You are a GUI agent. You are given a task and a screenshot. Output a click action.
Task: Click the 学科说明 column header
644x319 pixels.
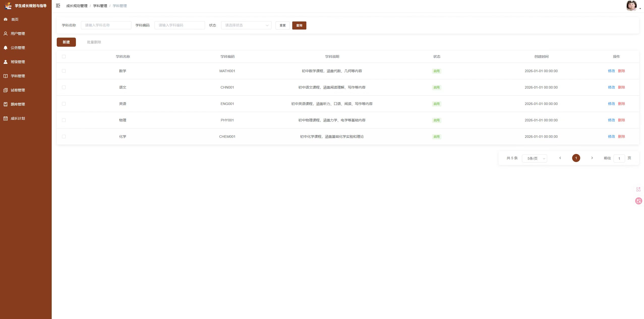[x=332, y=57]
